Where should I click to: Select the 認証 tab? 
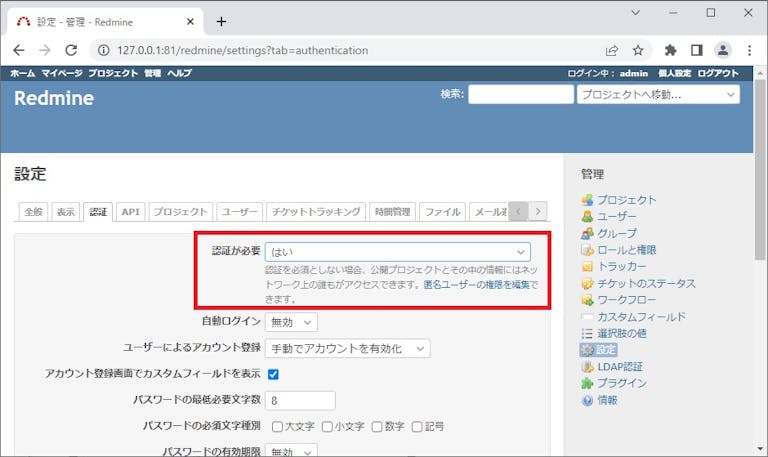(x=98, y=212)
